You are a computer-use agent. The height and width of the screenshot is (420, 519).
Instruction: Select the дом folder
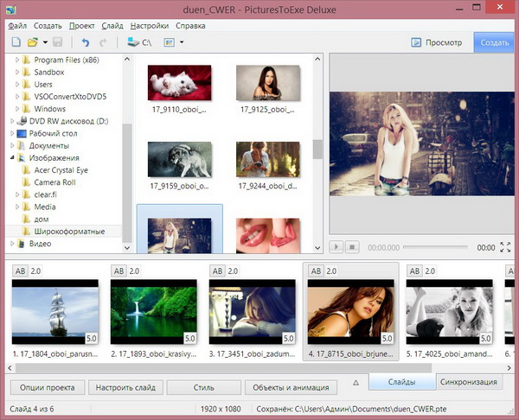tap(41, 219)
